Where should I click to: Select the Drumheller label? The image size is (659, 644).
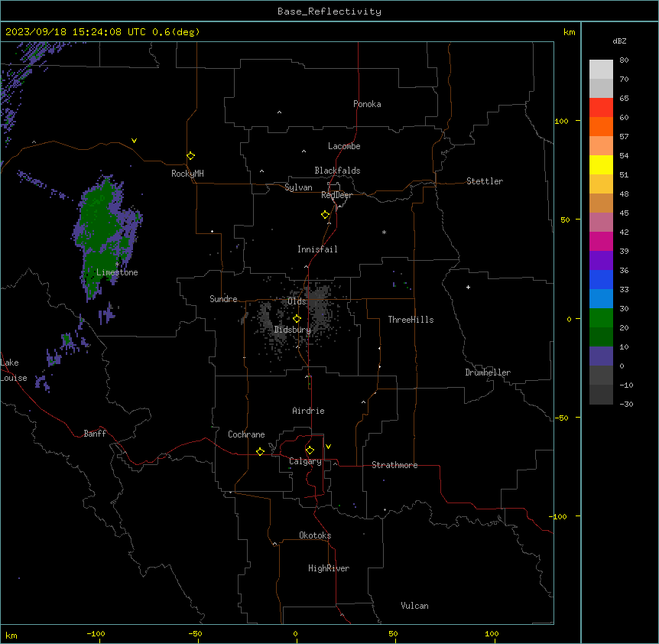488,372
